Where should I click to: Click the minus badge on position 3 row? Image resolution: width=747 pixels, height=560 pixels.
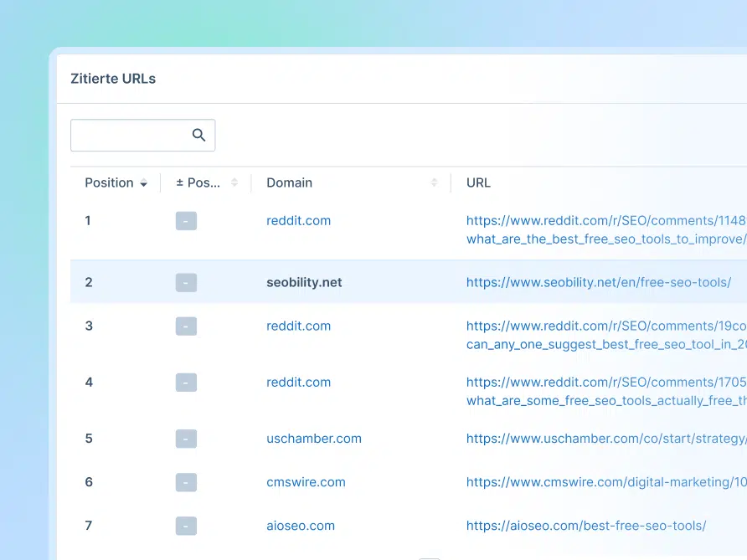tap(186, 326)
